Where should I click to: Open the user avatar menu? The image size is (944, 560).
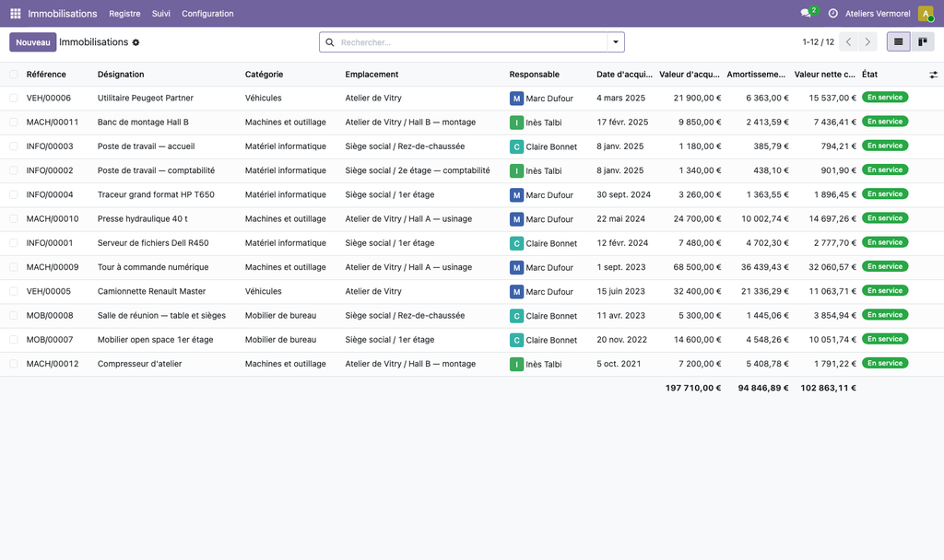[x=926, y=13]
